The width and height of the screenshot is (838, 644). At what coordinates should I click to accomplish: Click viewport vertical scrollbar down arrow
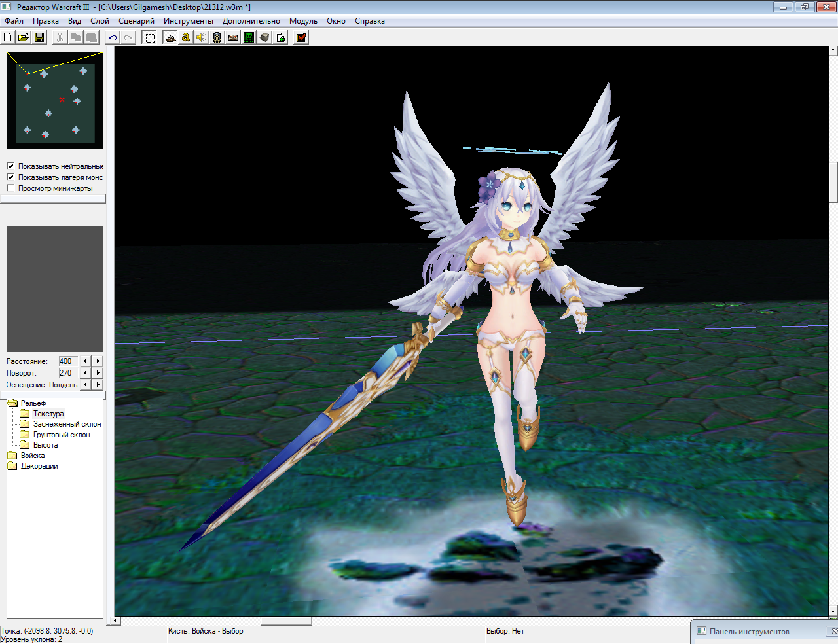[x=833, y=612]
